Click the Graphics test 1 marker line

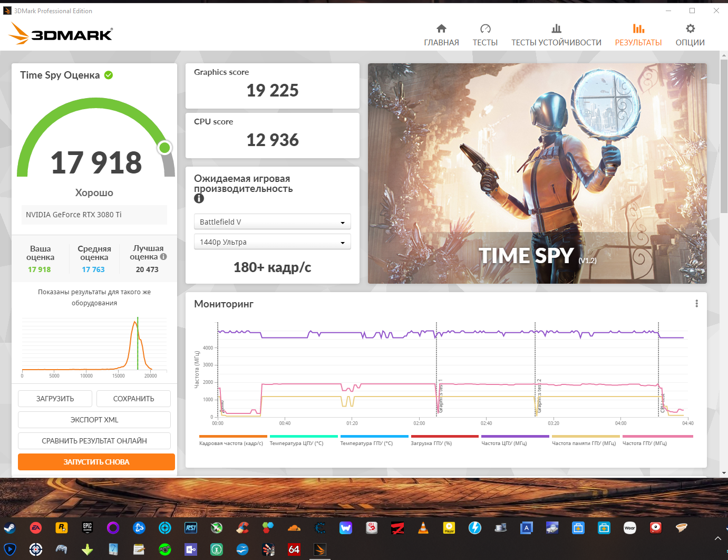[x=436, y=369]
